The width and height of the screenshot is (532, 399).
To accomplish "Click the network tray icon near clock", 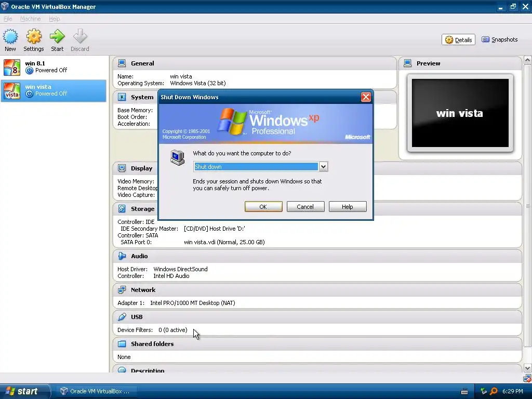I will (x=484, y=391).
